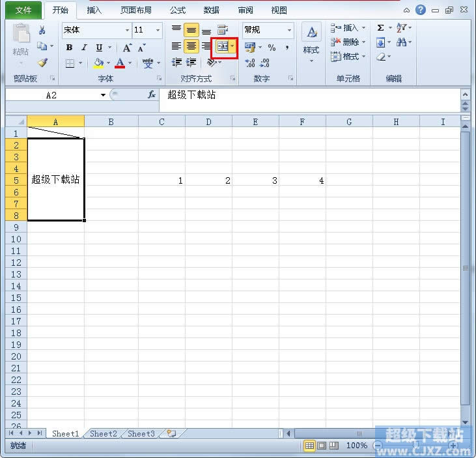The height and width of the screenshot is (458, 476).
Task: Toggle Bold formatting
Action: tap(69, 48)
